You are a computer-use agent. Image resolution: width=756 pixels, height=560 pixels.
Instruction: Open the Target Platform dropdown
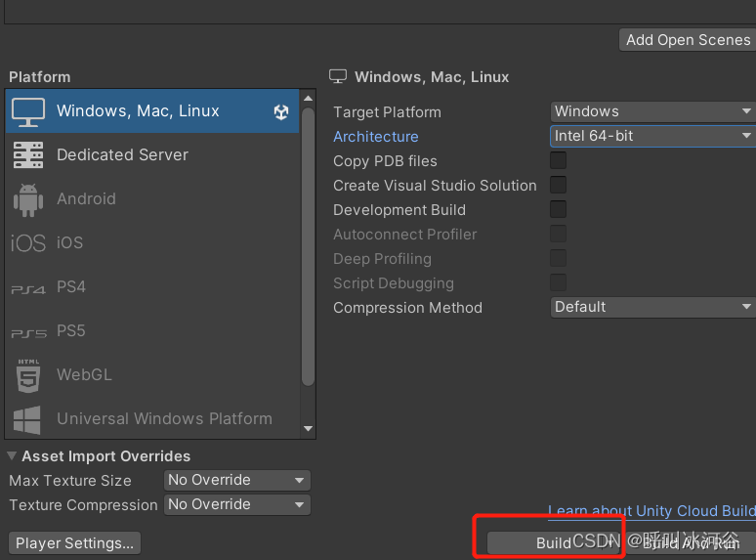[x=652, y=111]
